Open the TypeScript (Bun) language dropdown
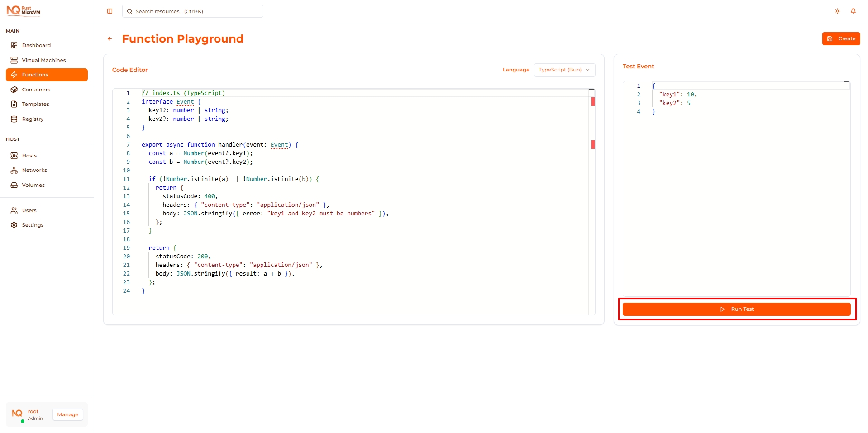 tap(564, 70)
